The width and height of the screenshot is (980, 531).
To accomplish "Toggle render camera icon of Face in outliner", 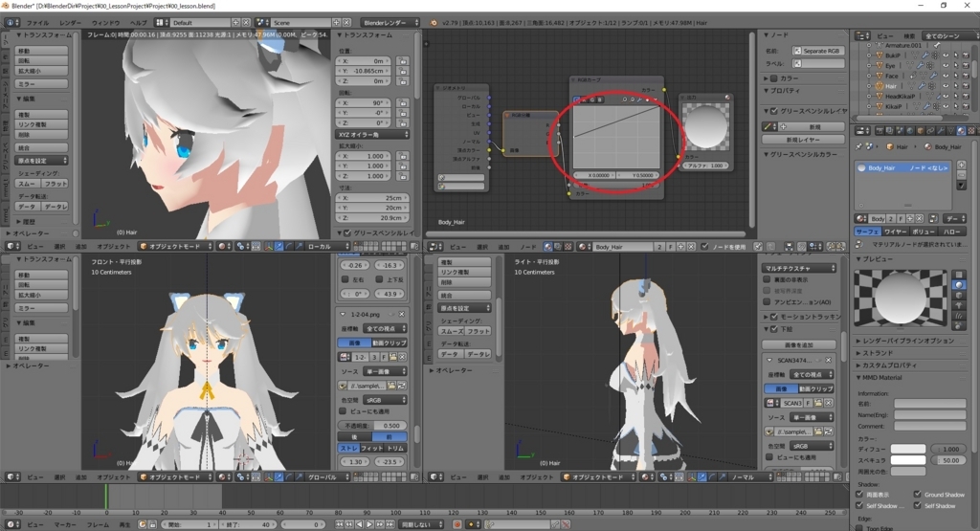I will pos(966,76).
